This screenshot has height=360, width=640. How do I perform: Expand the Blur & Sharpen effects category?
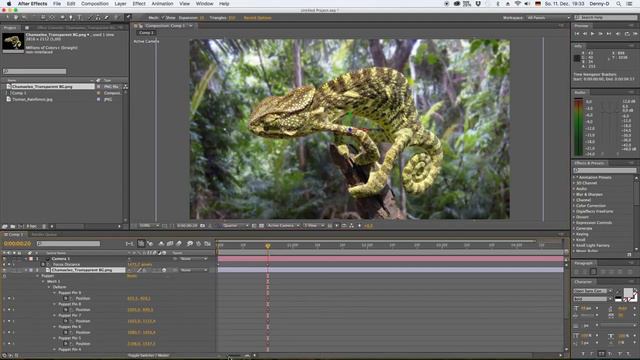pos(573,195)
